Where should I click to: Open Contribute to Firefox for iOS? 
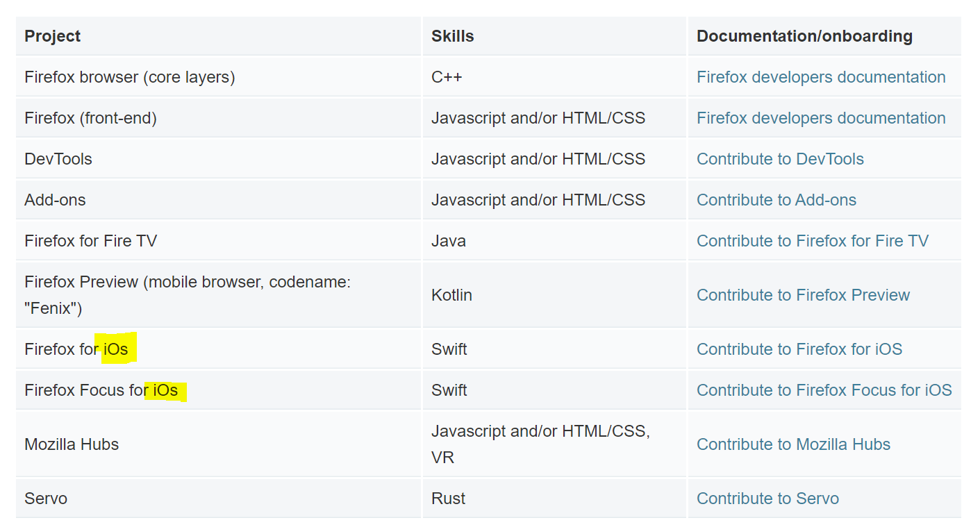[x=799, y=349]
